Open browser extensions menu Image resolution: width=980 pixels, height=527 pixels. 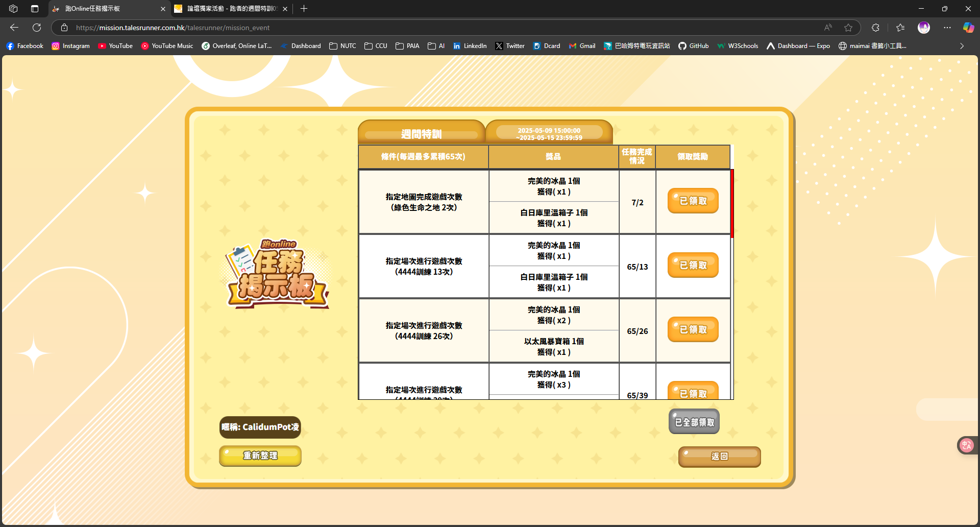pos(875,28)
